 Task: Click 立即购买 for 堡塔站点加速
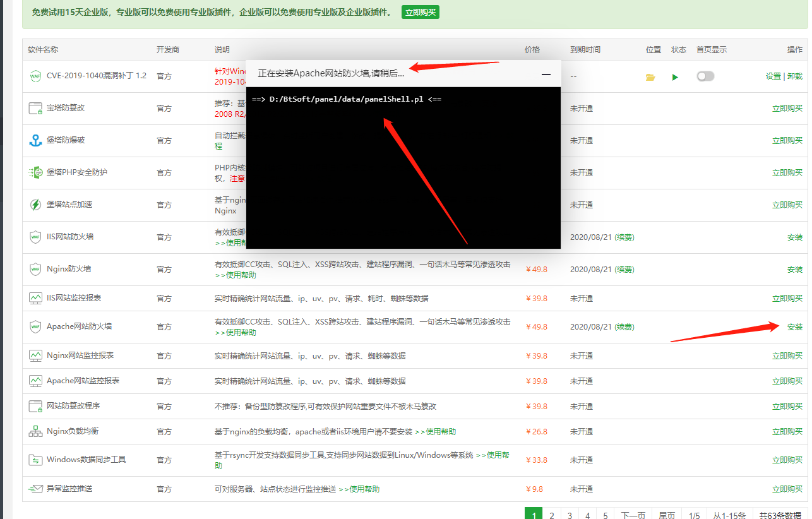(x=787, y=205)
